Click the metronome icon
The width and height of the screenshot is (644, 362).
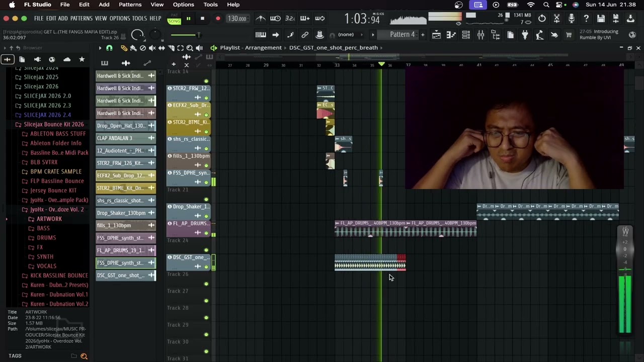261,19
